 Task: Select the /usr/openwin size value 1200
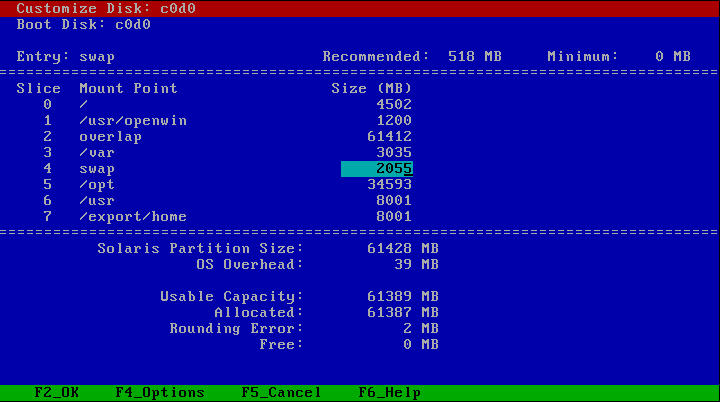coord(394,121)
